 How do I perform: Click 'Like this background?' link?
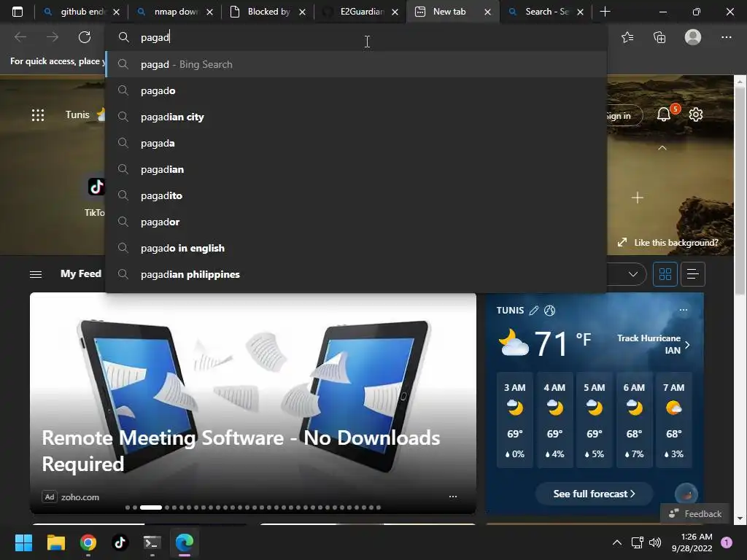point(668,242)
